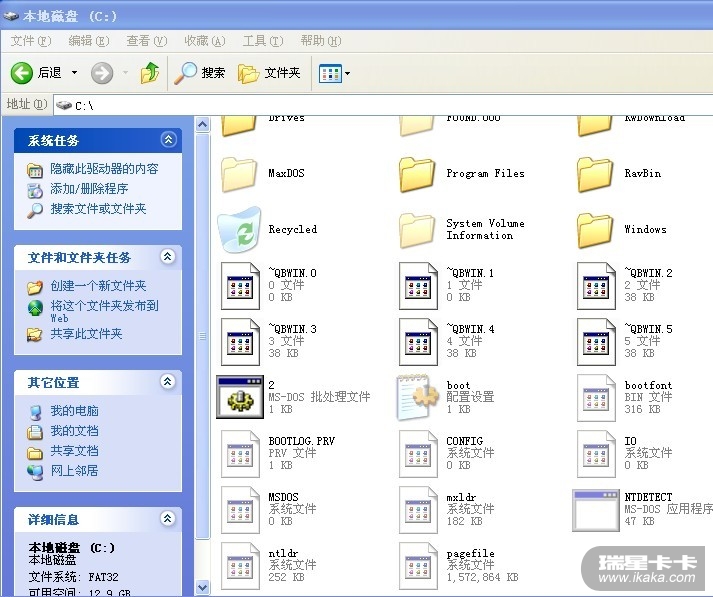713x597 pixels.
Task: Select the Program Files folder icon
Action: 417,175
